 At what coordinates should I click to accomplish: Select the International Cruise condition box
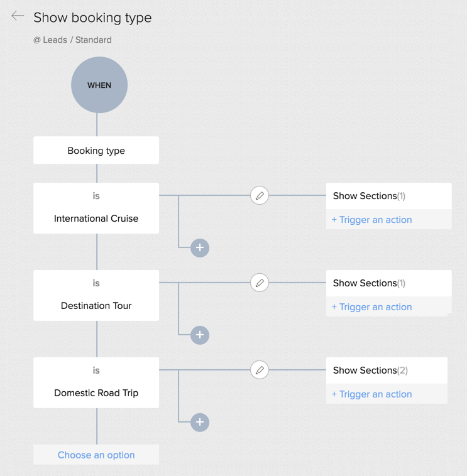click(x=96, y=208)
